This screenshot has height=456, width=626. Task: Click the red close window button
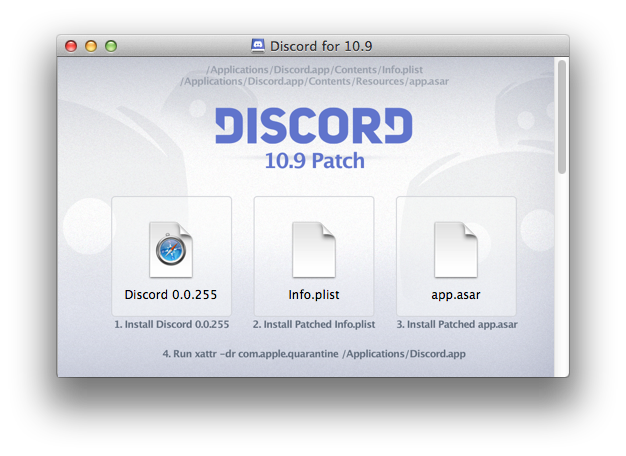[71, 46]
